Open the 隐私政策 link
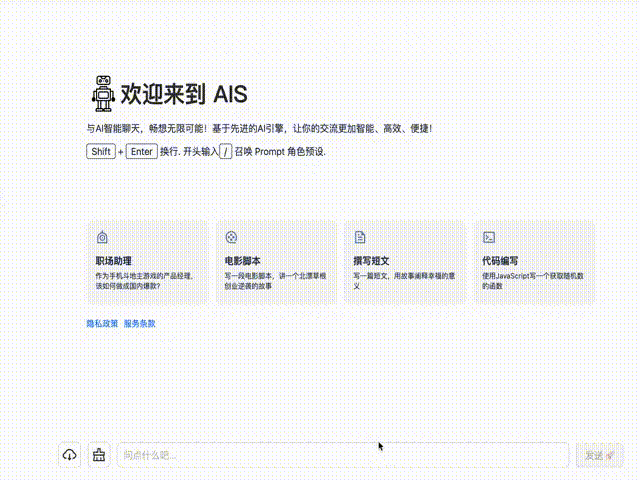 pos(102,324)
